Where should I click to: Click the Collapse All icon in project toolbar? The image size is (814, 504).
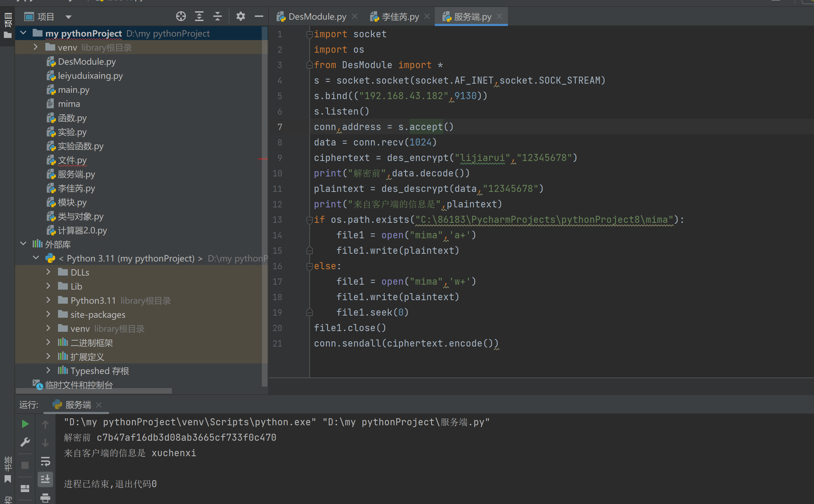point(218,16)
